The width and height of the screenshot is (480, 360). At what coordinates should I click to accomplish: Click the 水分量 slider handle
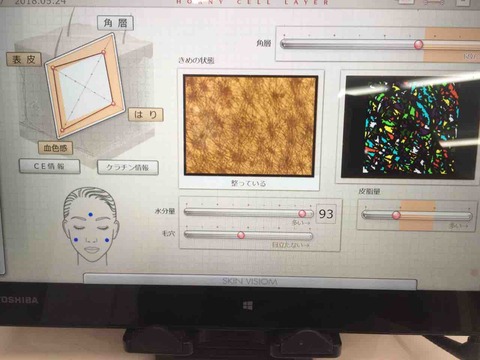click(302, 213)
